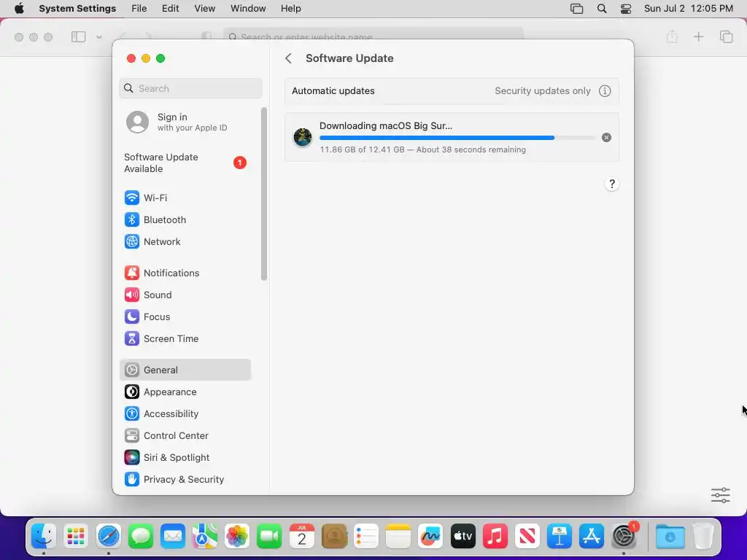The height and width of the screenshot is (560, 747).
Task: Toggle Safari sidebar button
Action: coord(78,37)
